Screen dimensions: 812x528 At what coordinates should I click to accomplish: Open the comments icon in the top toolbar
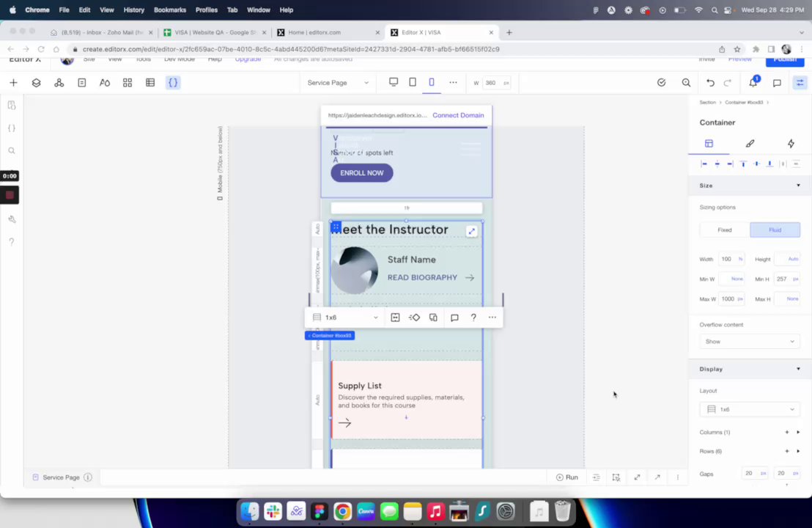tap(777, 83)
